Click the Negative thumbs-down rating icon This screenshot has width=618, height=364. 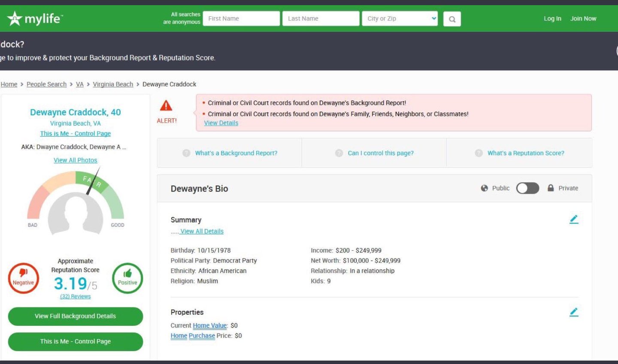click(23, 278)
